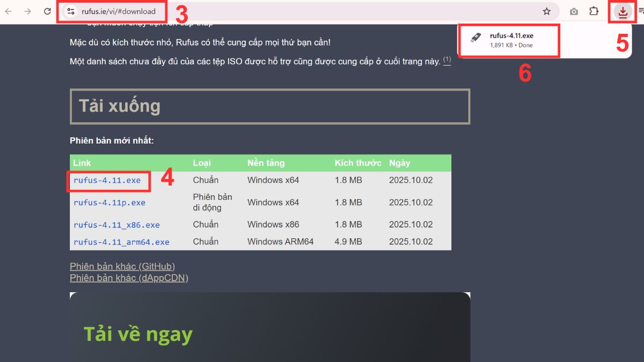Click the browser back arrow
644x362 pixels.
point(9,11)
